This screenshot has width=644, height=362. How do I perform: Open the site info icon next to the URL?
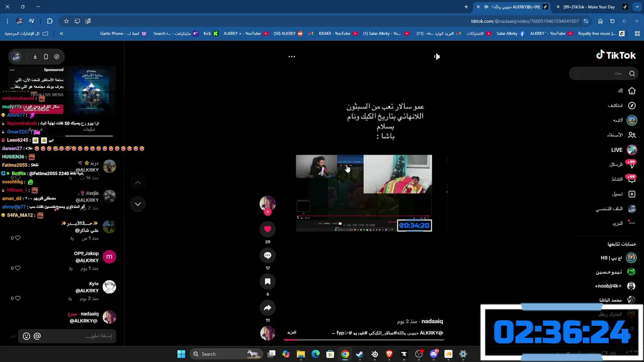[x=586, y=21]
